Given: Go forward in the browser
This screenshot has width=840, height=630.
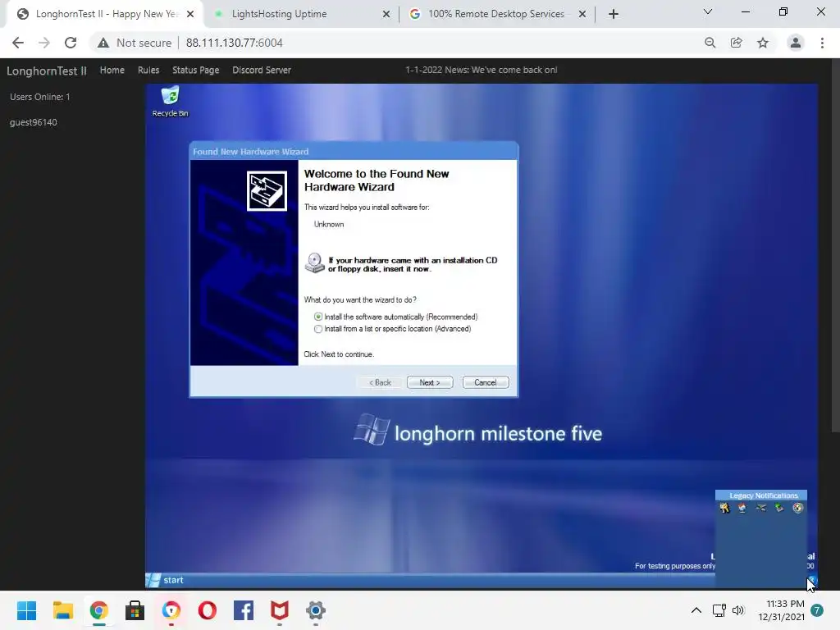Looking at the screenshot, I should (x=44, y=43).
